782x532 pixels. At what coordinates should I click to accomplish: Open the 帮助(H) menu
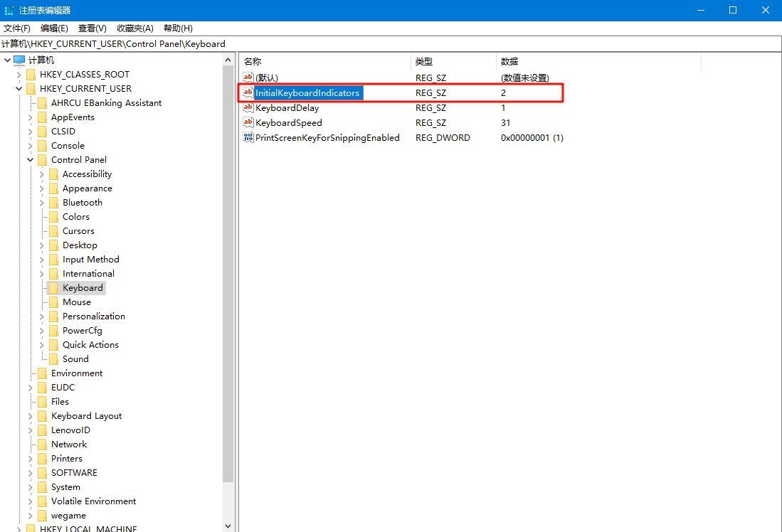(x=178, y=28)
